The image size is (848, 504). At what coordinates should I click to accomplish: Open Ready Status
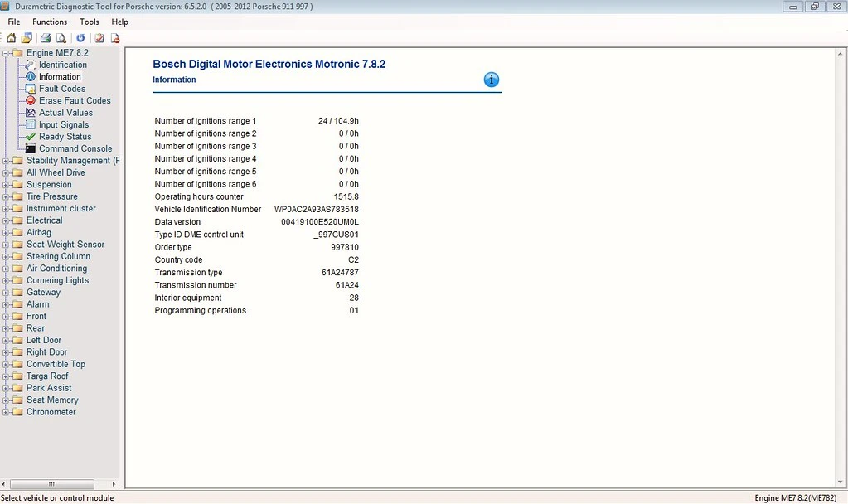(65, 137)
